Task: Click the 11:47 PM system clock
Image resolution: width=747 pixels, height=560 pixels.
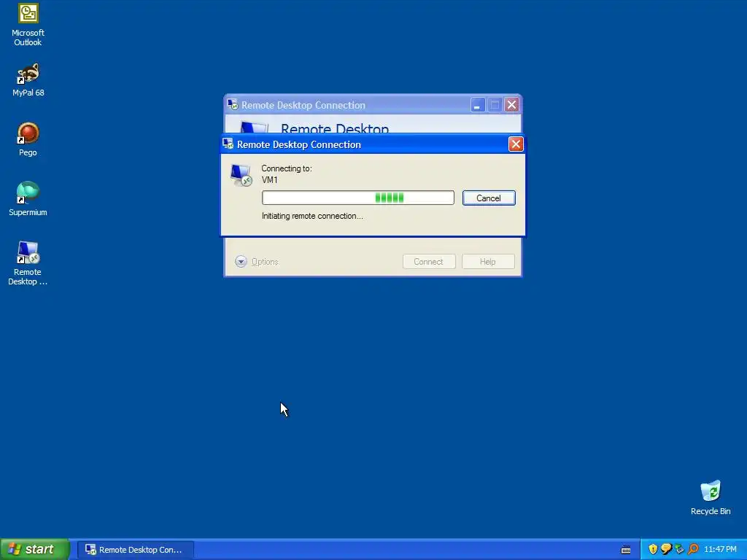Action: [x=720, y=550]
